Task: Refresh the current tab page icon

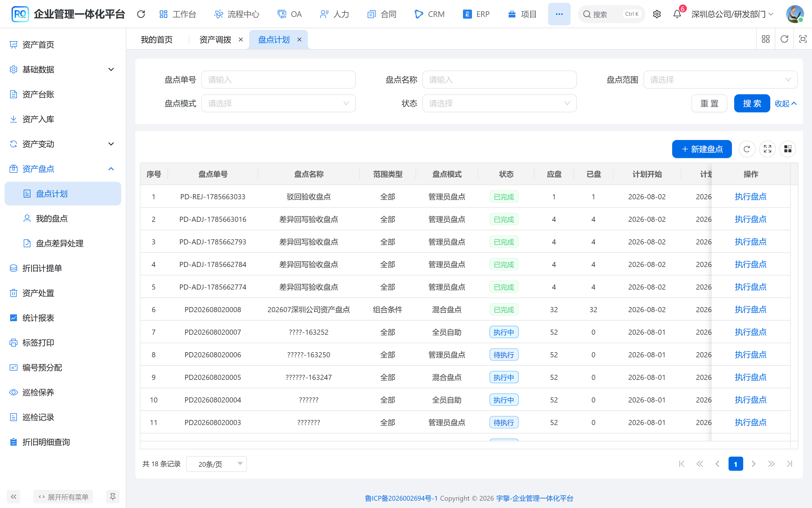Action: click(784, 39)
